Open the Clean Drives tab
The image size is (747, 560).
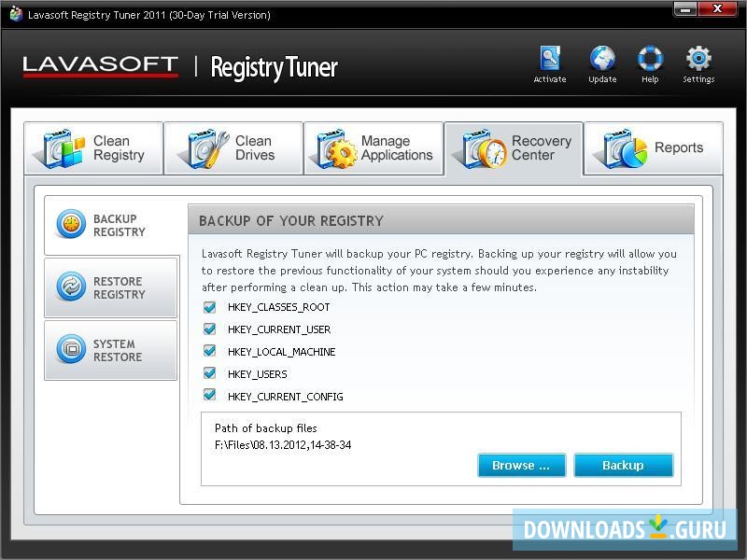(233, 148)
